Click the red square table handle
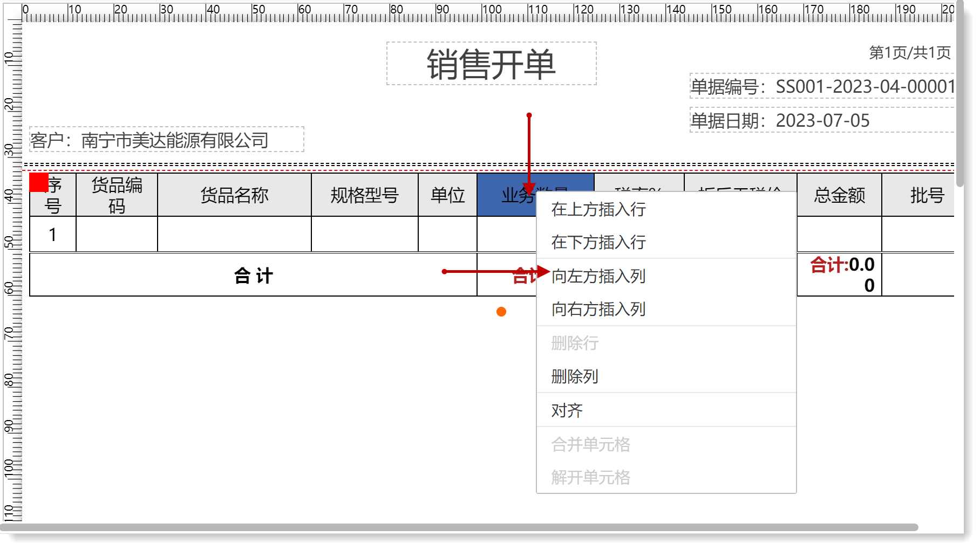980x550 pixels. pos(38,182)
